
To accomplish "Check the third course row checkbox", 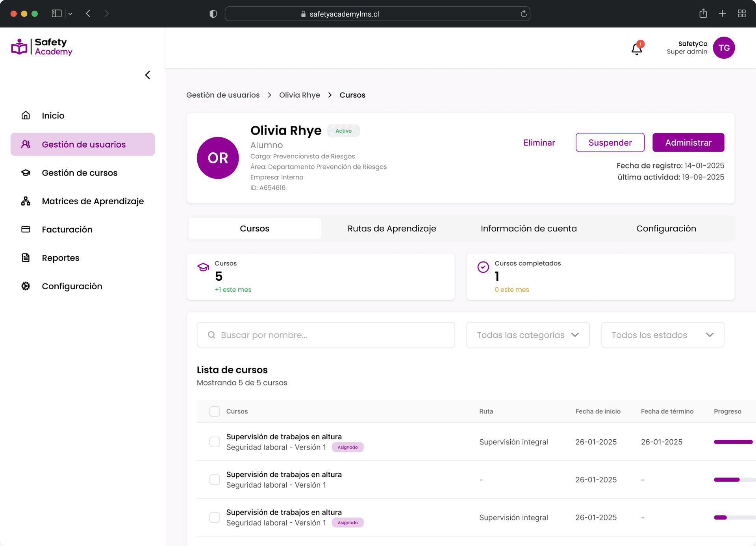I will (x=215, y=517).
